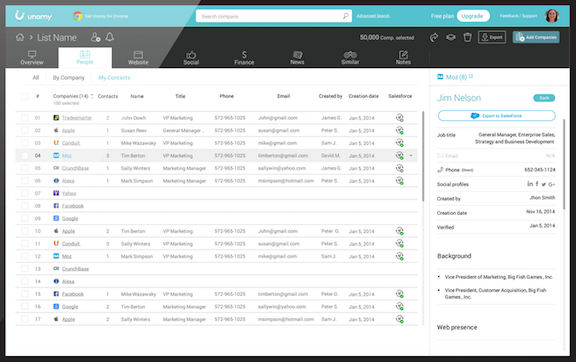Switch to the Similar tab
576x362 pixels.
point(350,58)
